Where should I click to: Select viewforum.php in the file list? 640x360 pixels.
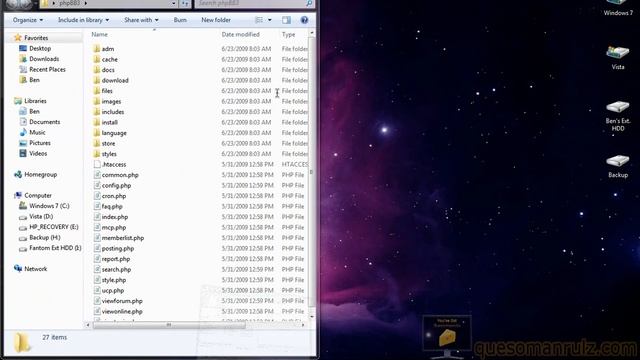point(122,301)
